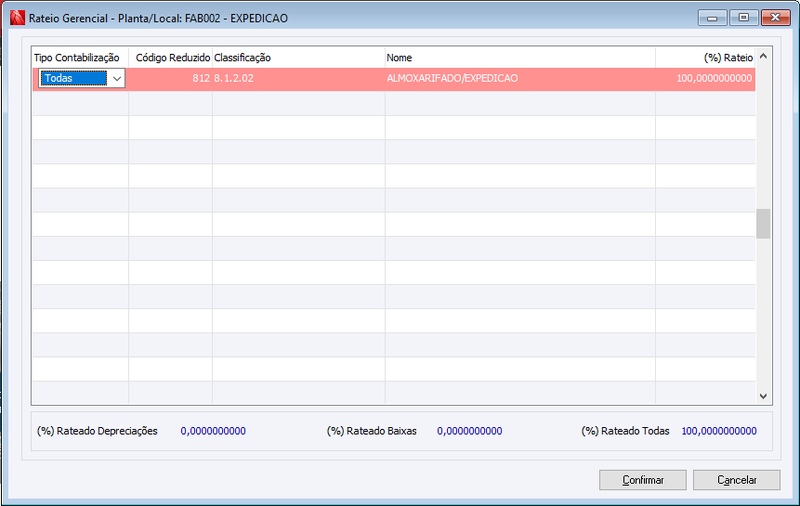Select the cell with code 812
Screen dimensions: 800x506
pos(170,79)
